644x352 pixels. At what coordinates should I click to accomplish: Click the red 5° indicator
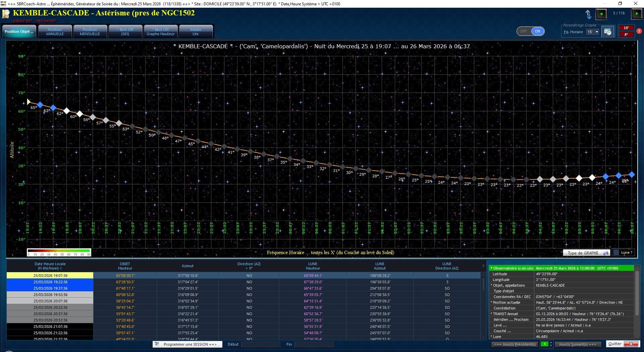tap(626, 35)
